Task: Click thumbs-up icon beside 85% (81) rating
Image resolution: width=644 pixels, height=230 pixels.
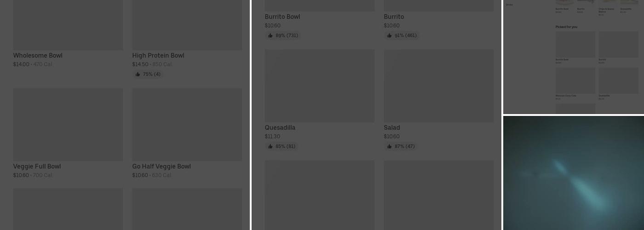Action: point(270,147)
